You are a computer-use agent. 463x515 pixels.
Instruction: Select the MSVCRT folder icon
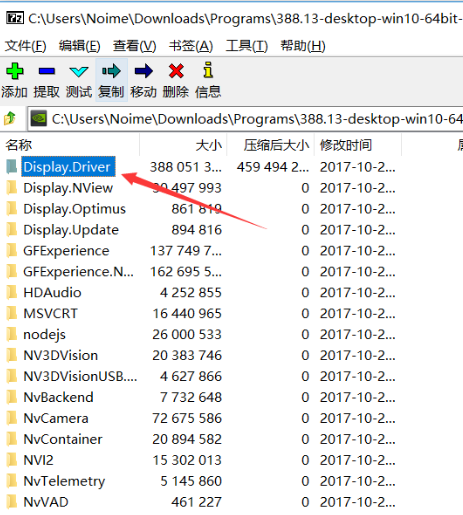click(x=12, y=313)
